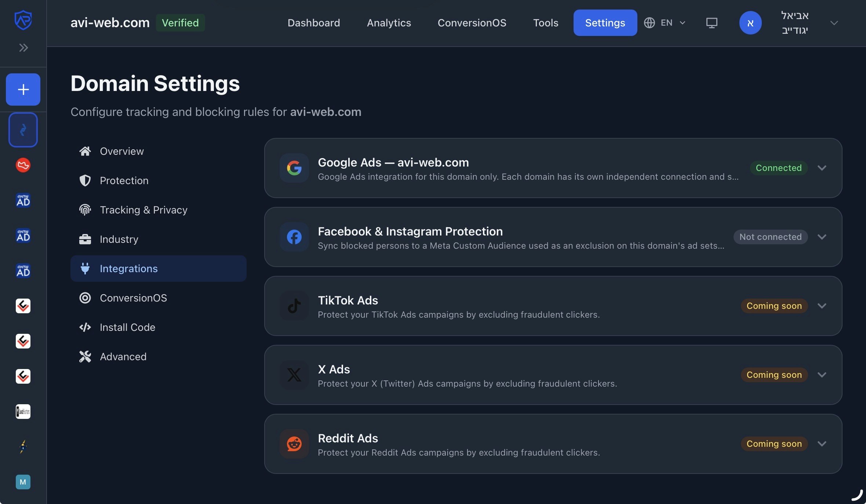Click the monitor display icon in the header
Image resolution: width=866 pixels, height=504 pixels.
[712, 23]
